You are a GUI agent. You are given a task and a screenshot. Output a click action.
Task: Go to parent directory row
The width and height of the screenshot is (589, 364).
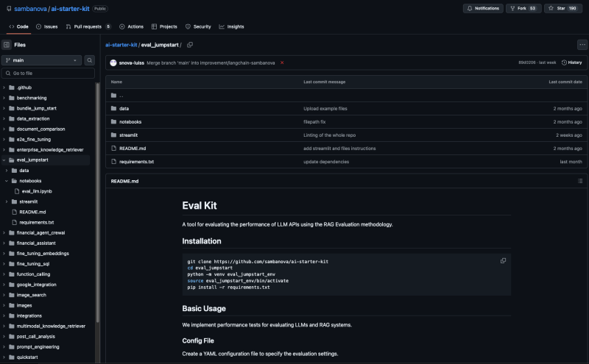346,96
